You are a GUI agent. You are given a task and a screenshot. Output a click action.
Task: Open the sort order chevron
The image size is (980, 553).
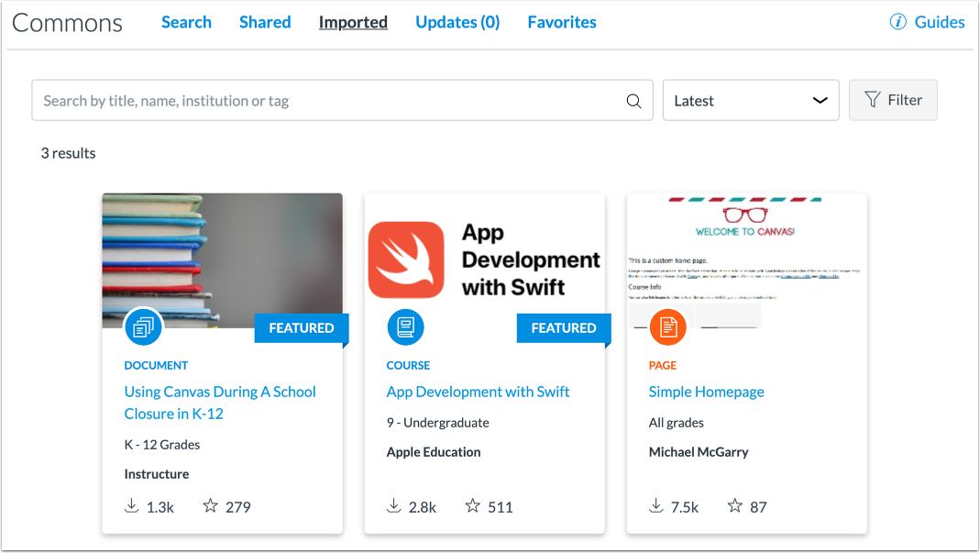[x=819, y=100]
